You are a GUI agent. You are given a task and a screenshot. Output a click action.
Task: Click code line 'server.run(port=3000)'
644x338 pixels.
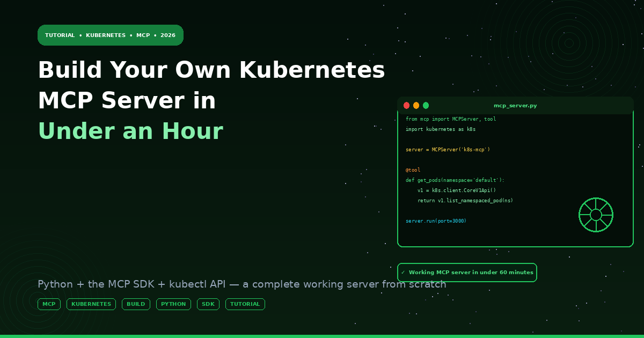click(x=436, y=221)
